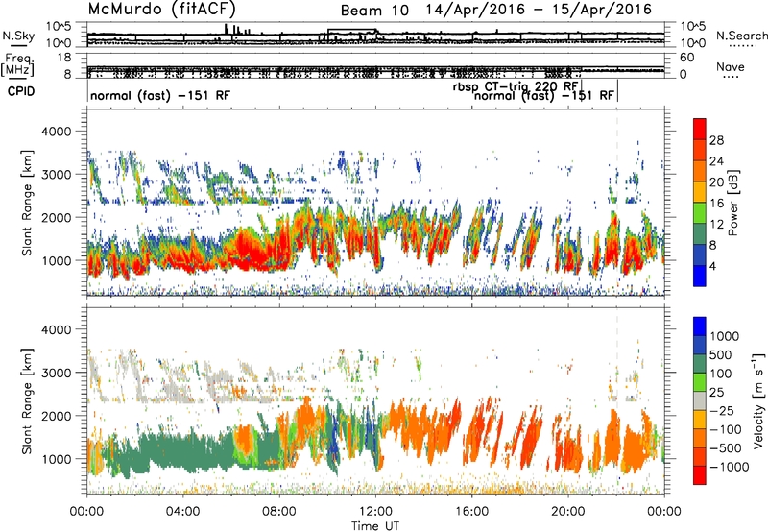Click the '16' tick on Power color bar
768x532 pixels.
tap(716, 204)
